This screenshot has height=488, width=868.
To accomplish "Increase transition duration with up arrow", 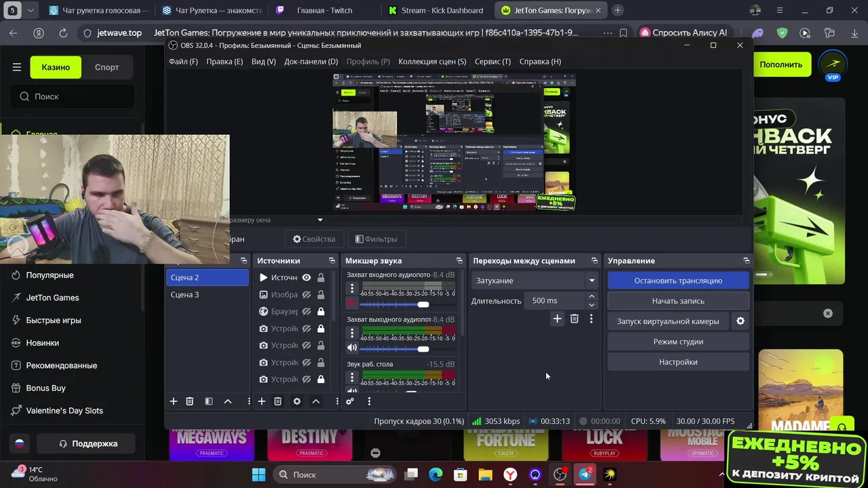I will pyautogui.click(x=591, y=296).
